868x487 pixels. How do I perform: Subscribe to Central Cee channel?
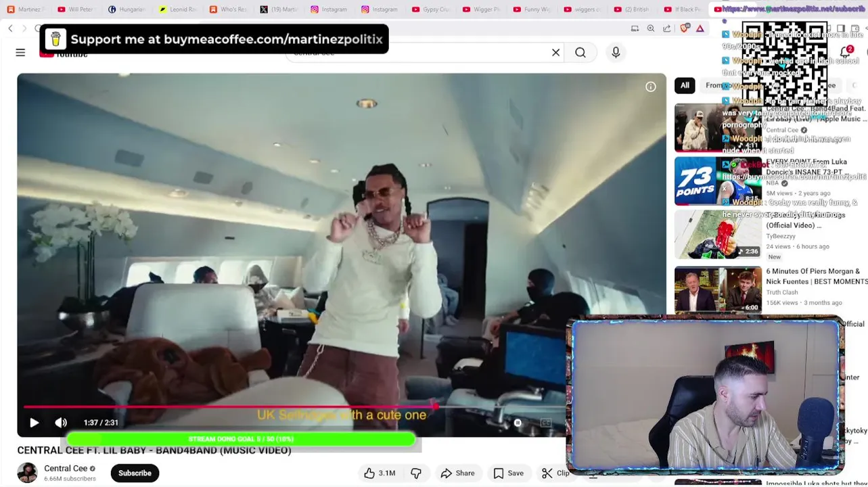pyautogui.click(x=135, y=473)
